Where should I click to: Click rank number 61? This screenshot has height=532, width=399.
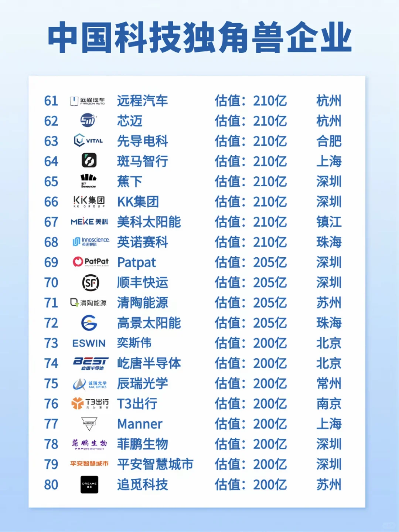[x=51, y=101]
